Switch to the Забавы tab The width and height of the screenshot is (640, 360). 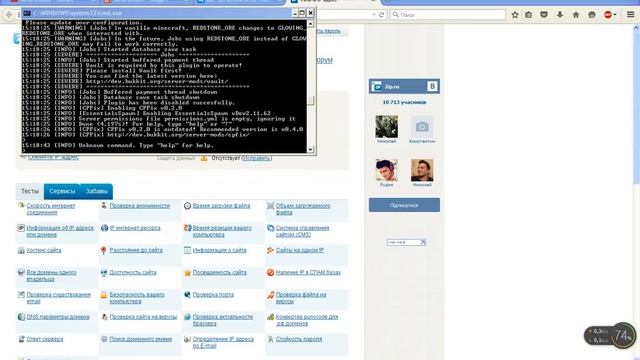tap(97, 191)
